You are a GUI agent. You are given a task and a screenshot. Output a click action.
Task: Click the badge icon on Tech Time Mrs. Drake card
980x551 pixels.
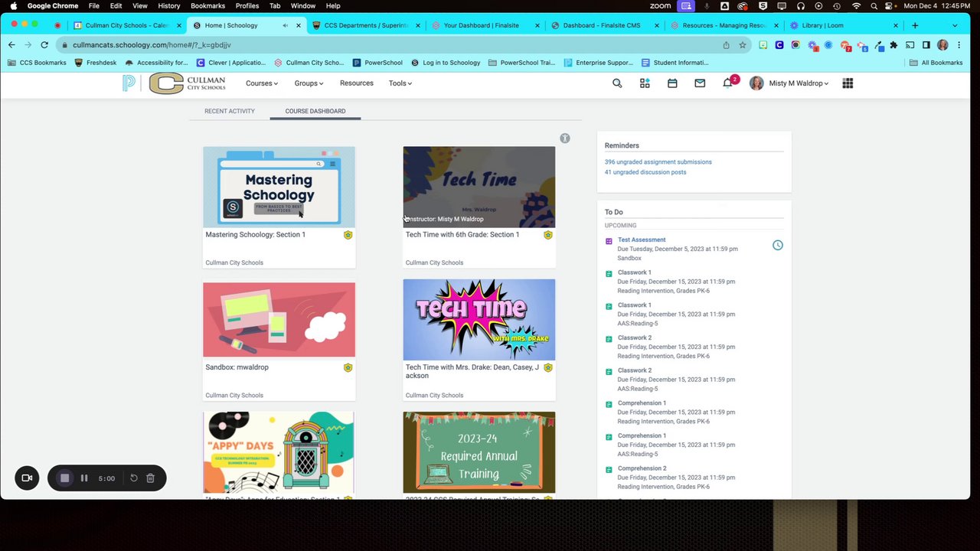tap(547, 367)
